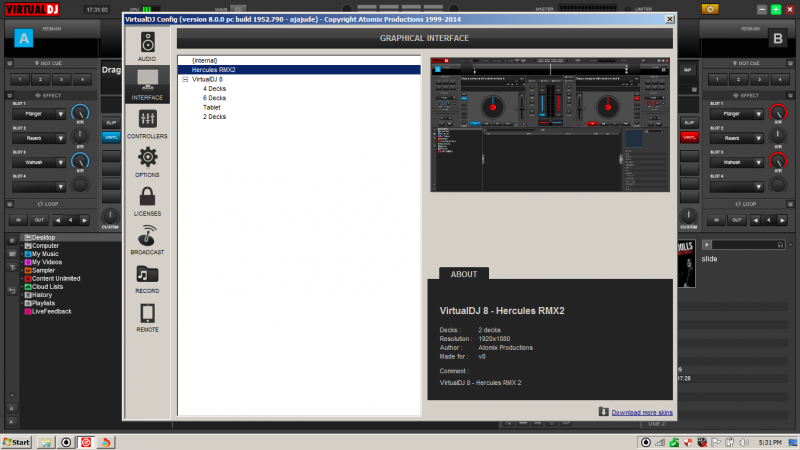This screenshot has height=450, width=800.
Task: Open the Broadcast antenna section
Action: 147,240
